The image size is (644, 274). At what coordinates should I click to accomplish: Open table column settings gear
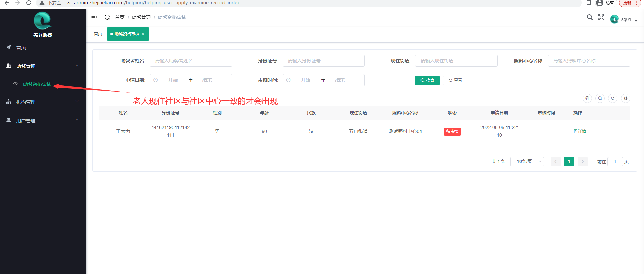(626, 98)
